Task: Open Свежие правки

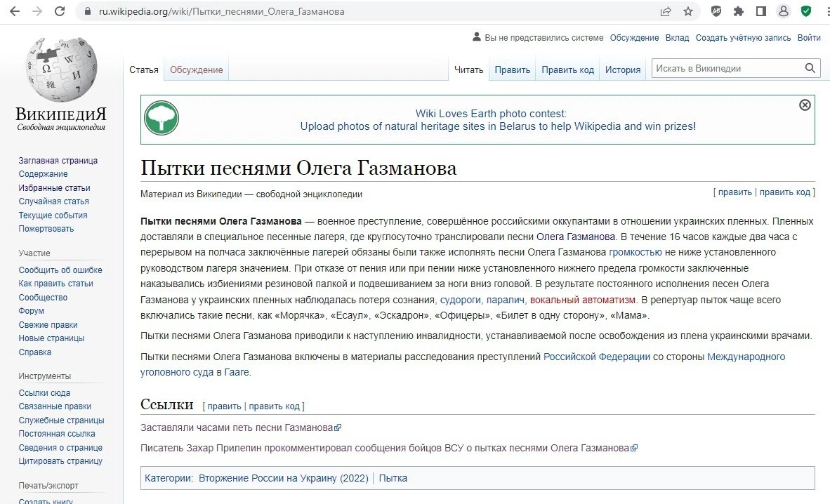Action: (48, 325)
